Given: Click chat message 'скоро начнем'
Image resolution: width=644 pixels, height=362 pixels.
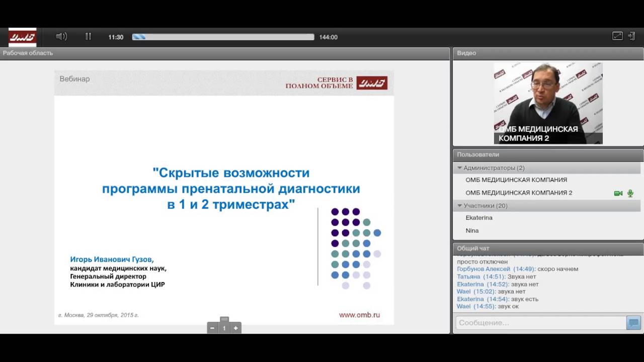Looking at the screenshot, I should [558, 269].
